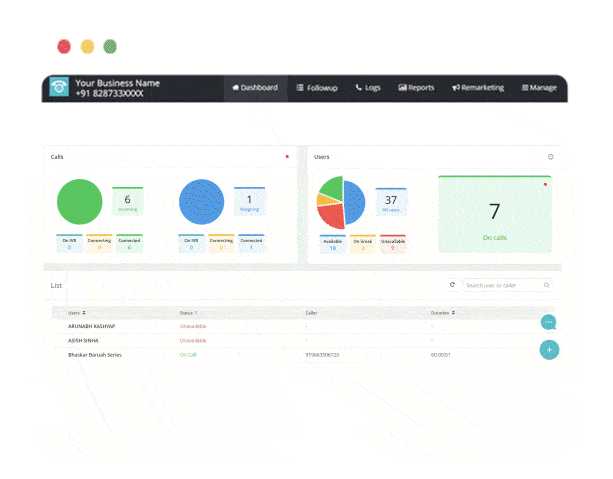Click the round plus floating button
This screenshot has height=479, width=613.
(549, 350)
